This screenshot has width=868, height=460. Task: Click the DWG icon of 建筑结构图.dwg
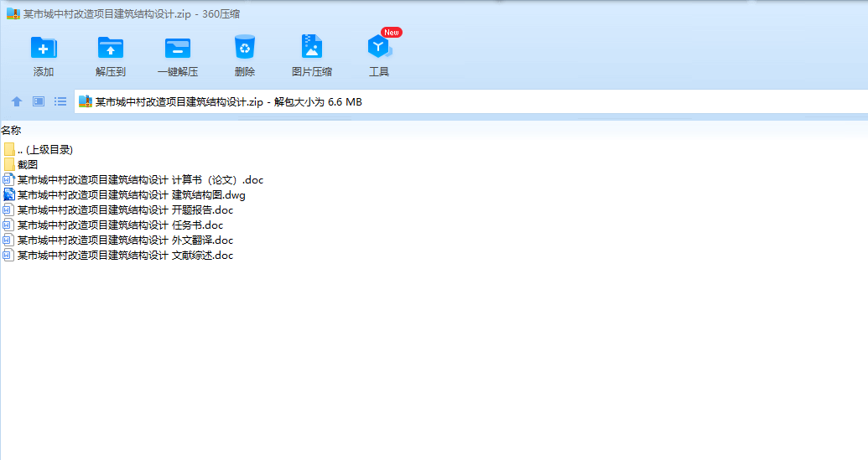(9, 194)
